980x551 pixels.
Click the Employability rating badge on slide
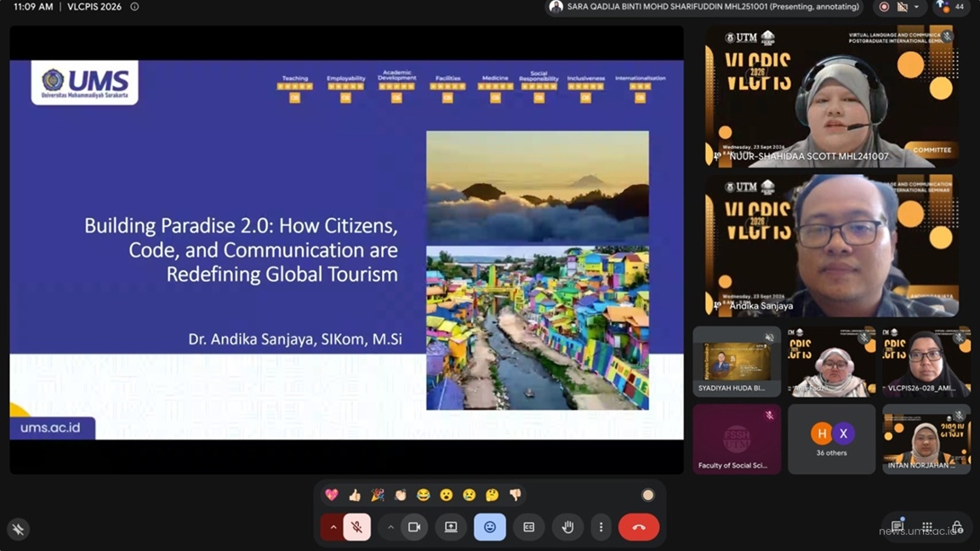[345, 88]
